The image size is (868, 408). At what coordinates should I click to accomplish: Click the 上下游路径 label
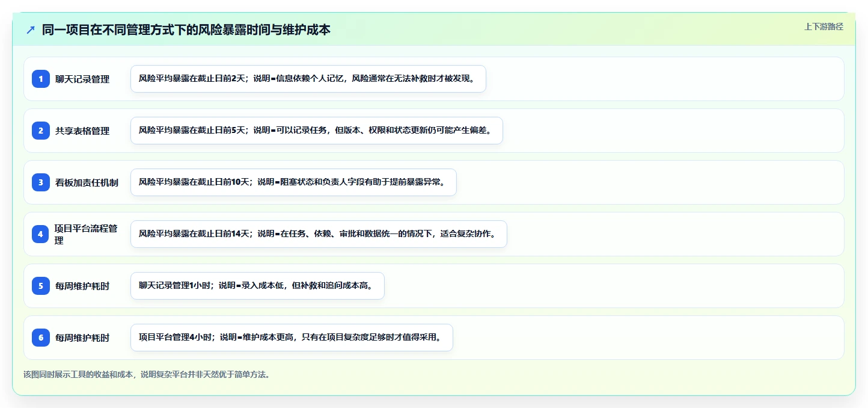coord(824,26)
